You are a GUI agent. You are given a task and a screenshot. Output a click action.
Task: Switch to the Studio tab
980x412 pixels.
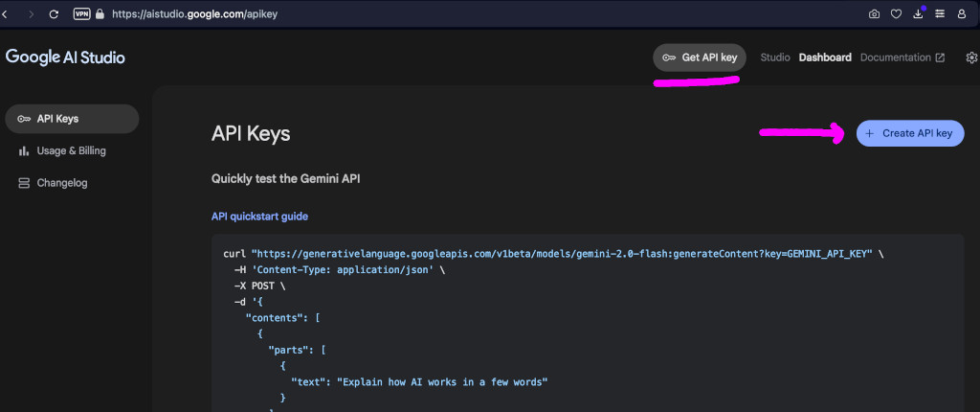point(775,57)
